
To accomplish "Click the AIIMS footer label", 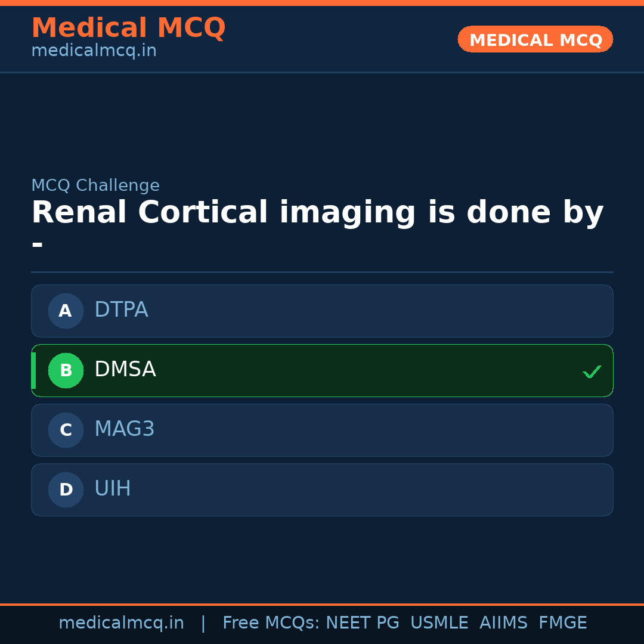I will click(504, 622).
